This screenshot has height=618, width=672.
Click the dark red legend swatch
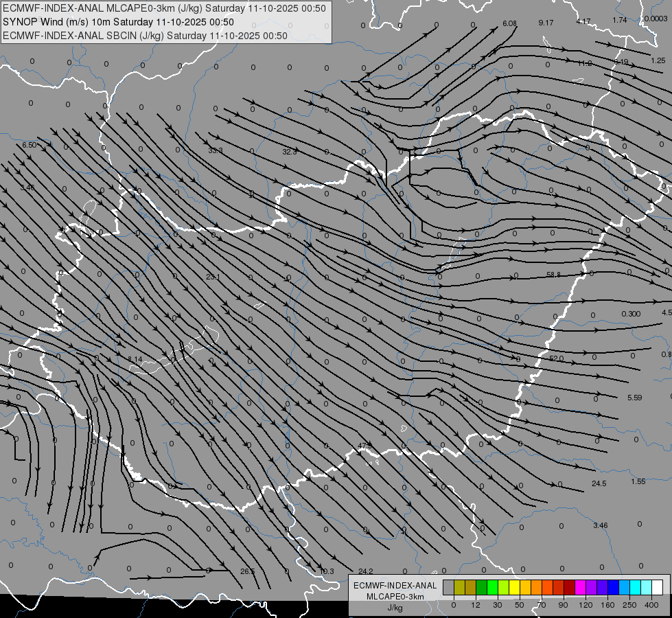coord(570,587)
